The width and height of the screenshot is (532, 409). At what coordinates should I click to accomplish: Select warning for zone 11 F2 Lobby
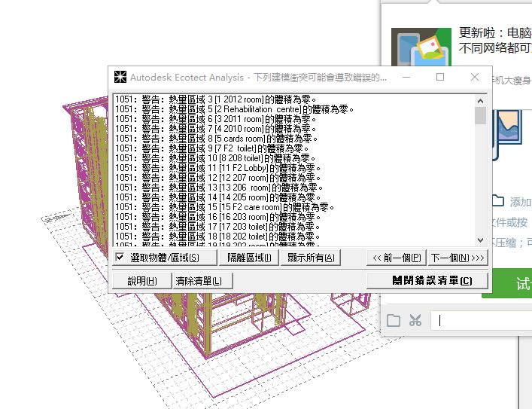point(217,168)
